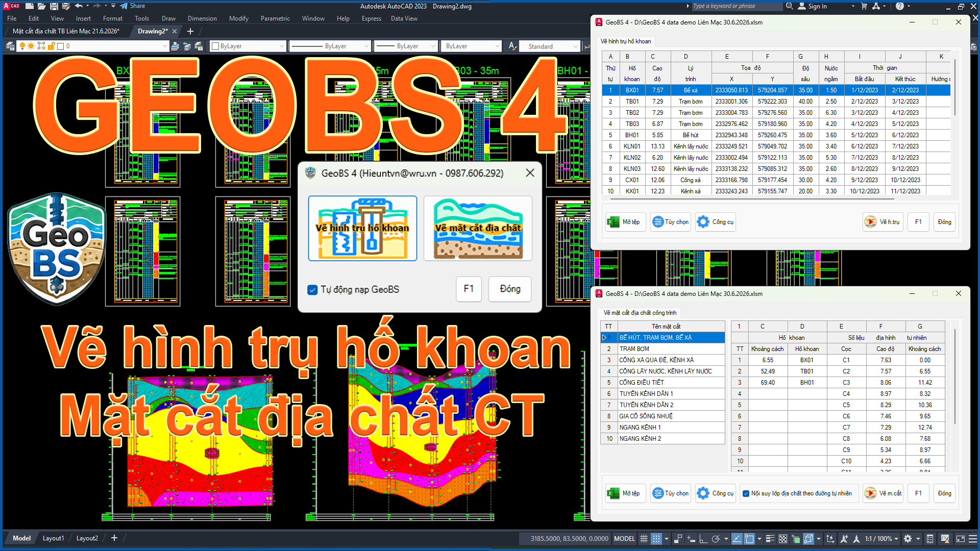
Task: Toggle the Tự động nạp GeoBS checkbox
Action: tap(312, 290)
